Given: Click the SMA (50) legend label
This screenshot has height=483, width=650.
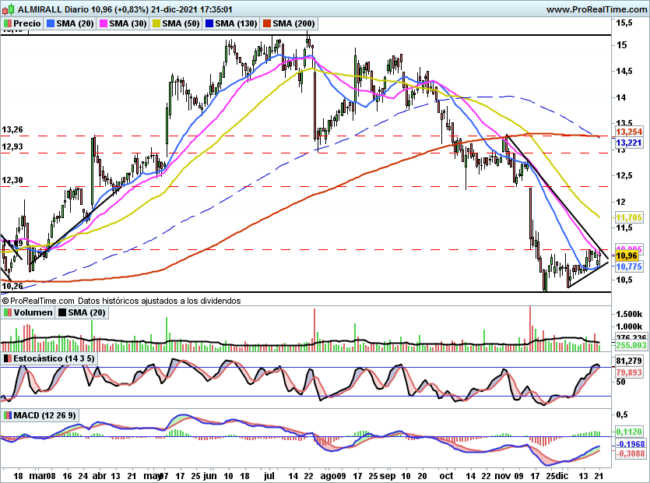Looking at the screenshot, I should click(181, 24).
